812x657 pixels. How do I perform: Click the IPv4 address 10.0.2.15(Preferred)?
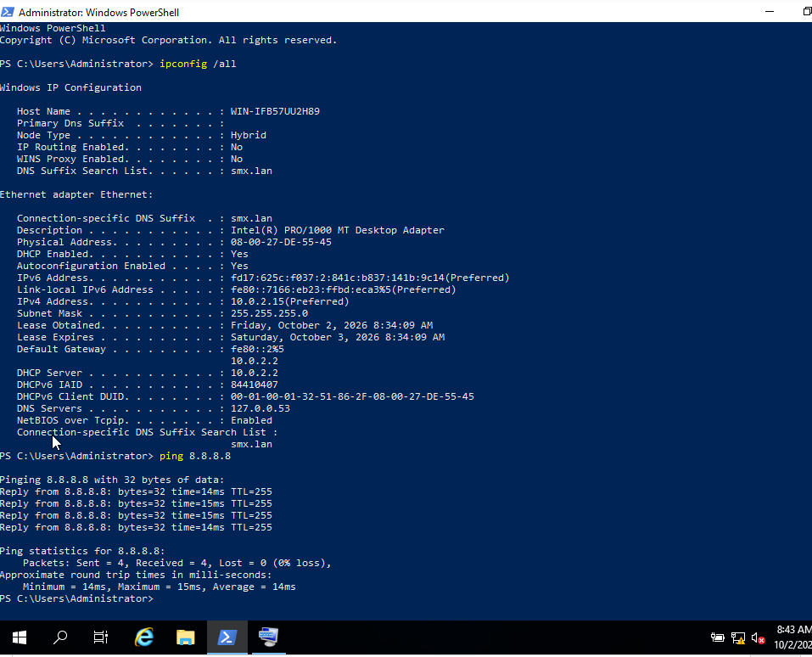pyautogui.click(x=290, y=301)
